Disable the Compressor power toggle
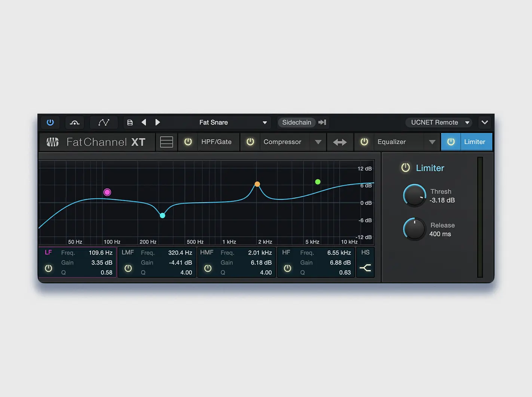Image resolution: width=532 pixels, height=397 pixels. (250, 142)
